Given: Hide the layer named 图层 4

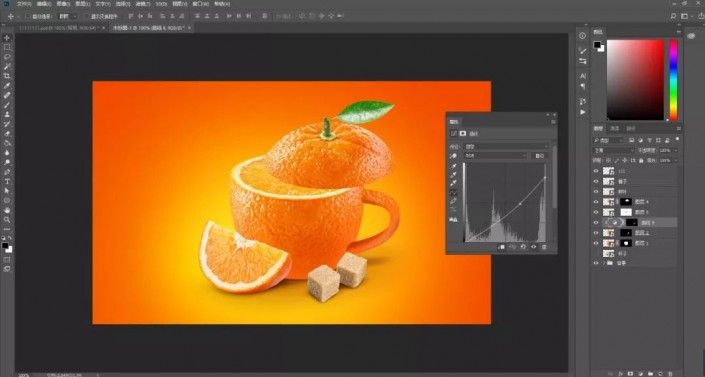Looking at the screenshot, I should tap(596, 202).
